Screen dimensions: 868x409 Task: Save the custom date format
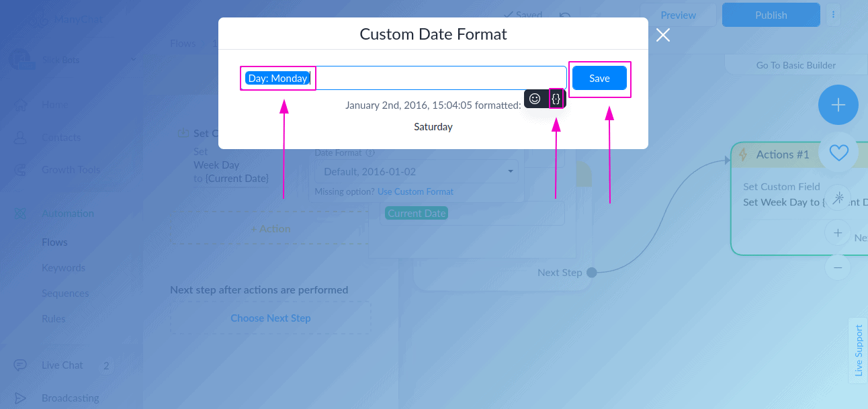click(x=599, y=78)
